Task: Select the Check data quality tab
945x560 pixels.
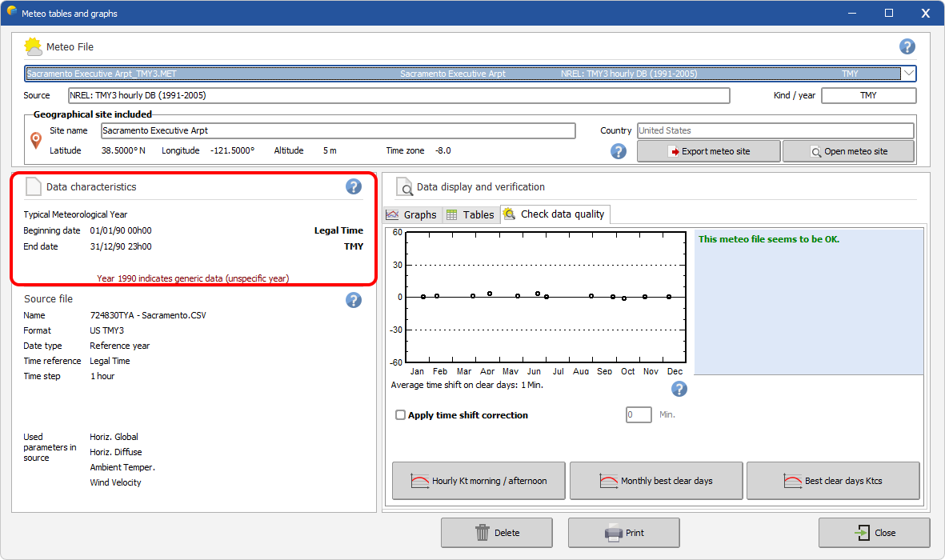Action: pyautogui.click(x=555, y=214)
